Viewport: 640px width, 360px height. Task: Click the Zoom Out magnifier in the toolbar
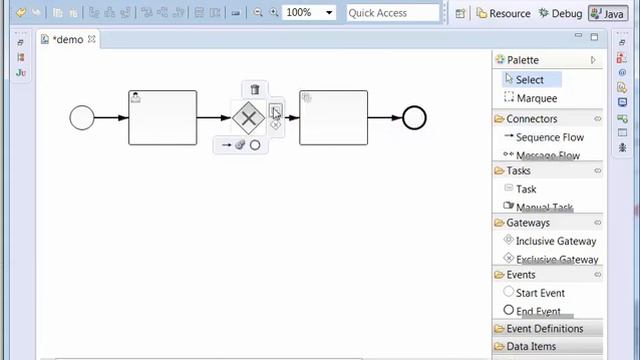point(258,13)
